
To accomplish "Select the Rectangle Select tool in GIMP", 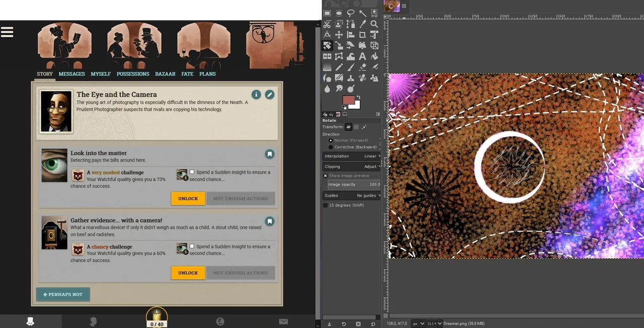I will (327, 13).
